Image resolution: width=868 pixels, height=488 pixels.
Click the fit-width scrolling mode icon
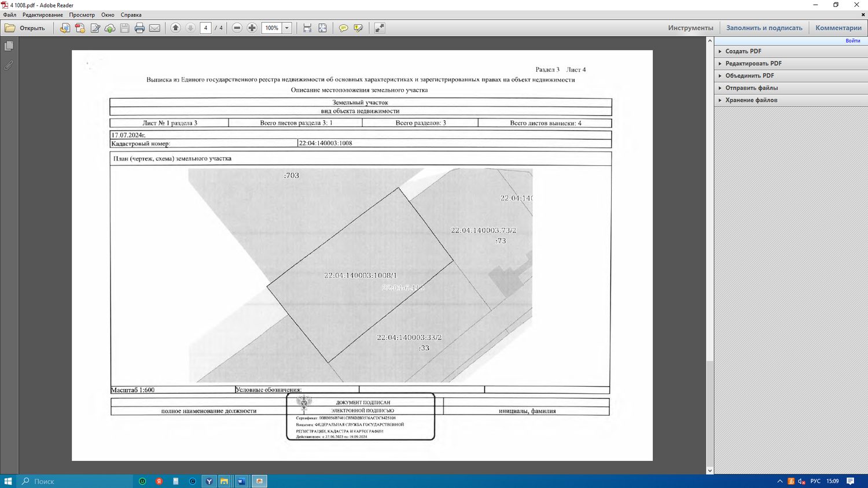307,28
